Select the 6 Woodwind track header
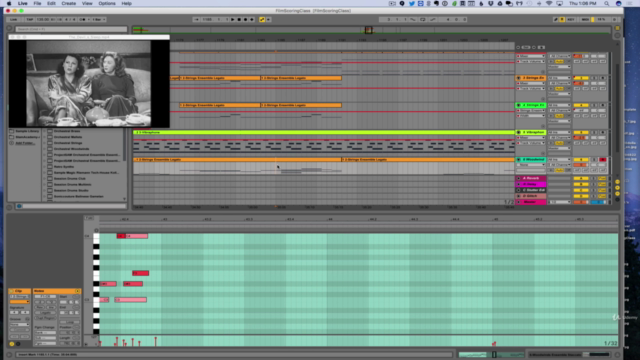The height and width of the screenshot is (360, 640). tap(533, 160)
